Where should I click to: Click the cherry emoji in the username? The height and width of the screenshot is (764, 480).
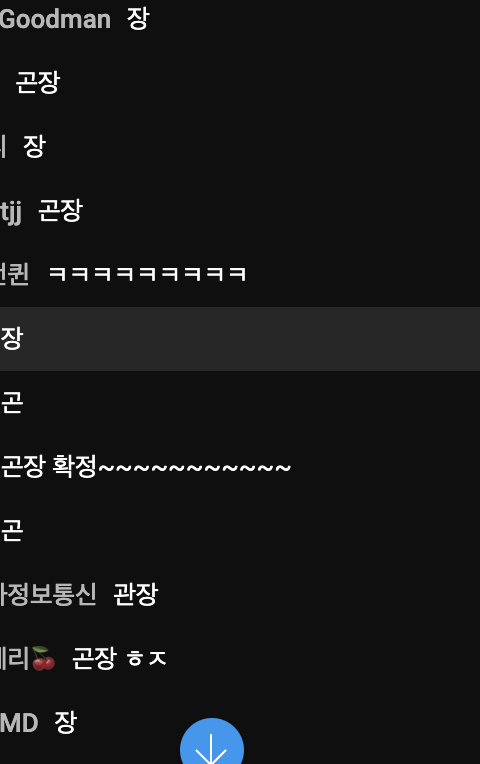pos(43,658)
